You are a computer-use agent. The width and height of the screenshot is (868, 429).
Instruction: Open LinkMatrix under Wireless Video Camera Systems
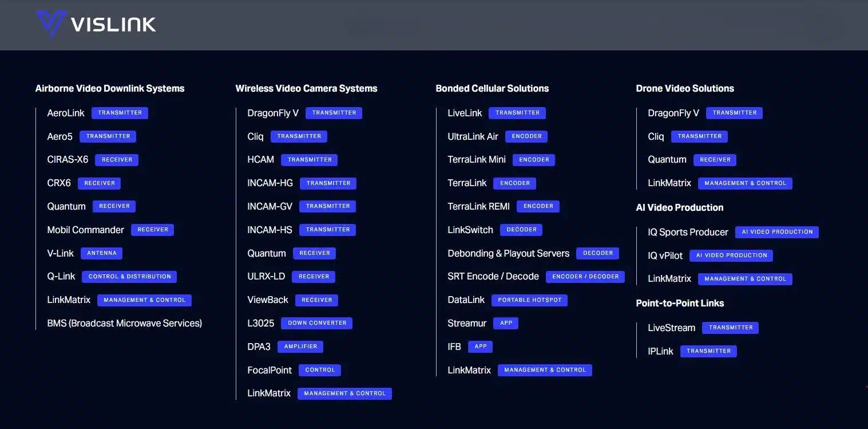[x=269, y=393]
